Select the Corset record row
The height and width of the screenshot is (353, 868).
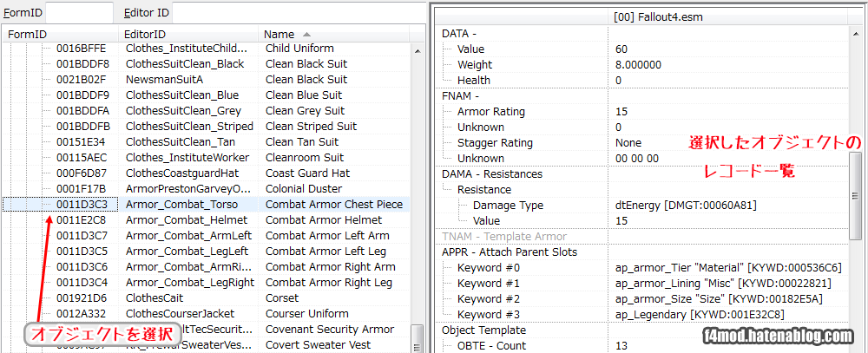(282, 298)
